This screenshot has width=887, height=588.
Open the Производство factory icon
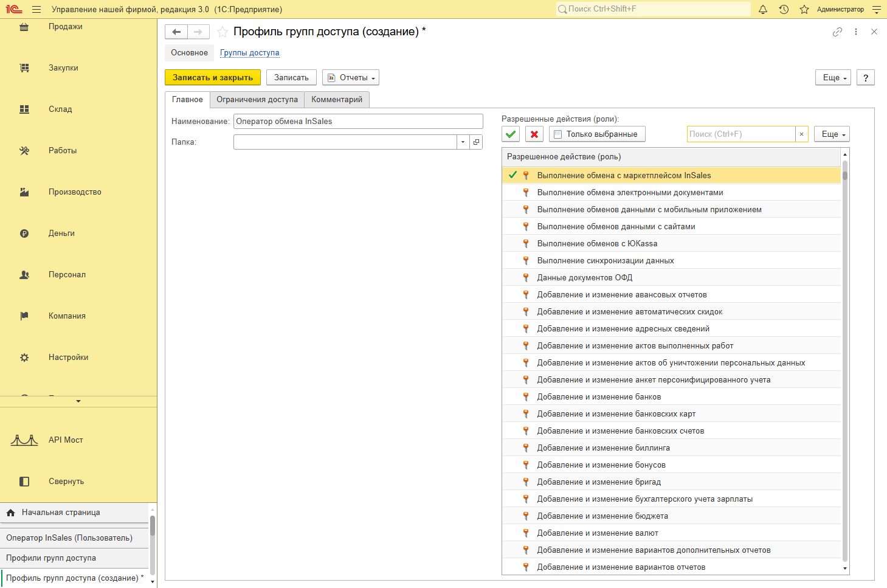[24, 192]
